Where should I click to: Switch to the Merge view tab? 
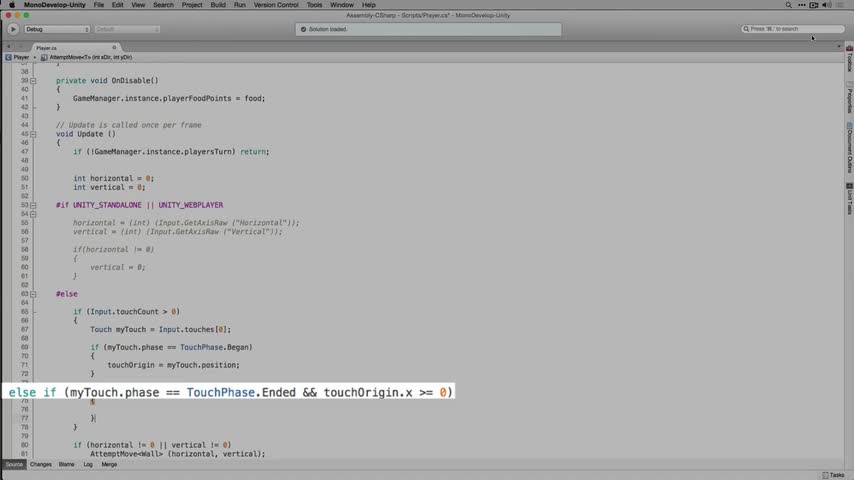(x=109, y=464)
